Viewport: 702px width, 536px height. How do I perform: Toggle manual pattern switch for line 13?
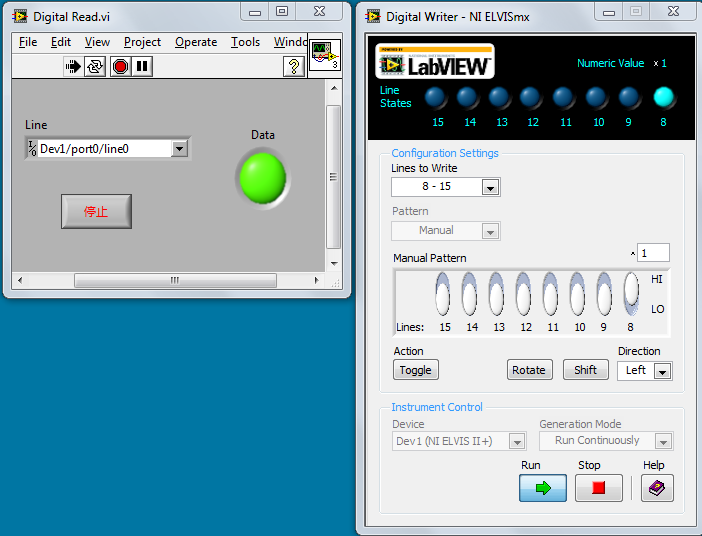click(x=497, y=294)
